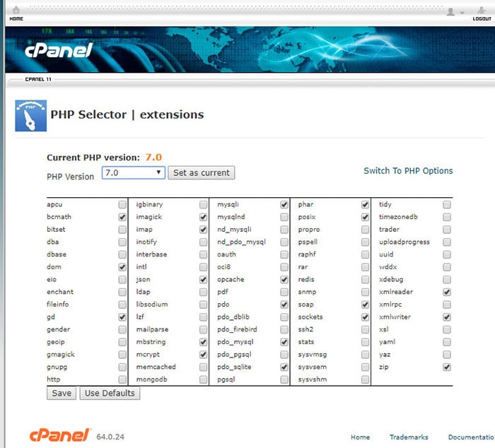Image resolution: width=495 pixels, height=448 pixels.
Task: Uncheck the zip extension
Action: 447,367
